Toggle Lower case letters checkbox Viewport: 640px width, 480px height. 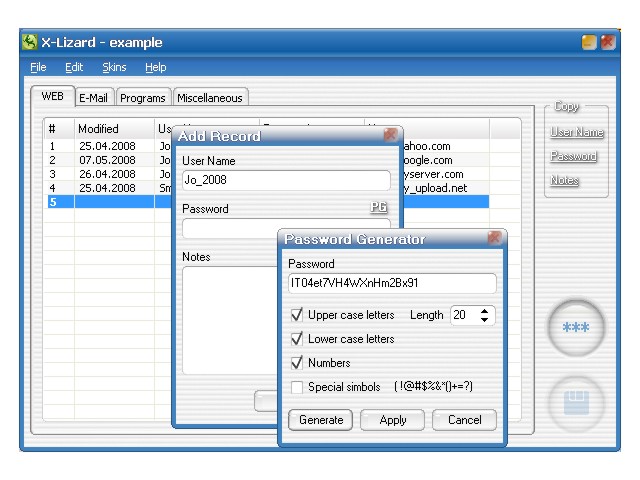click(x=297, y=339)
